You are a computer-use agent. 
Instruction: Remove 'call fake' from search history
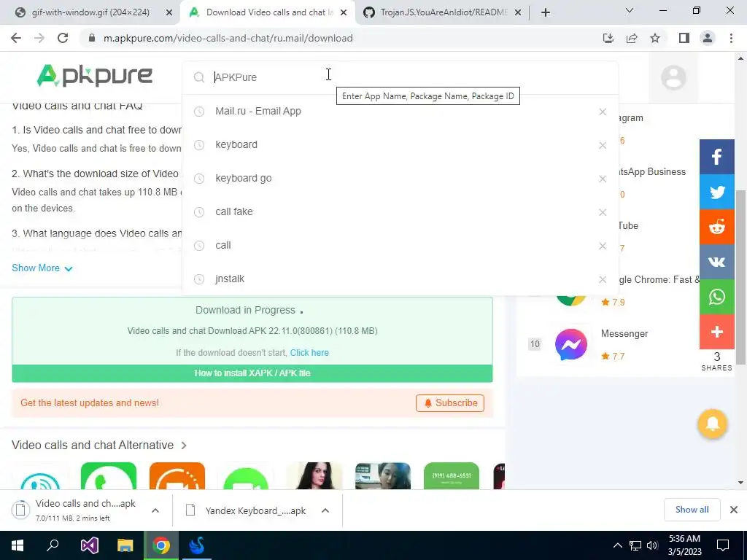603,212
